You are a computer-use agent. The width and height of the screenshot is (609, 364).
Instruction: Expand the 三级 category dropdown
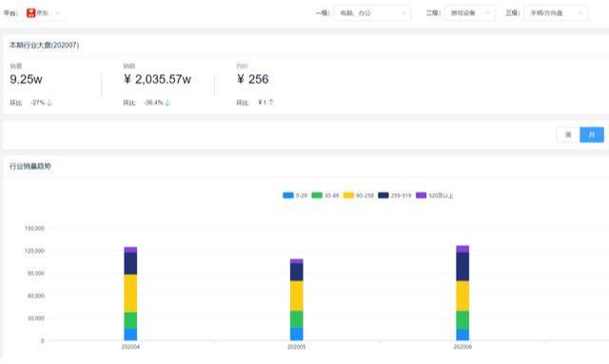(x=556, y=12)
